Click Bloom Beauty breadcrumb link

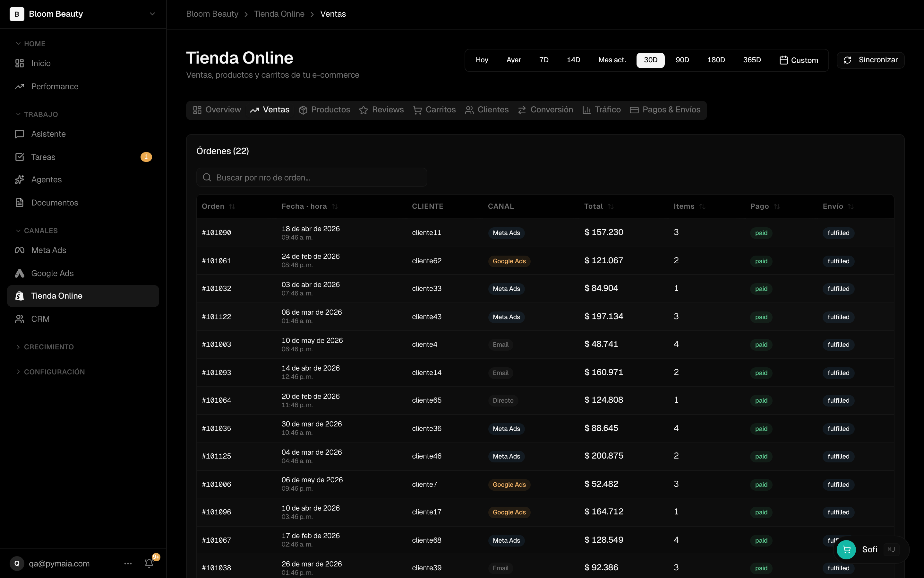(x=212, y=14)
